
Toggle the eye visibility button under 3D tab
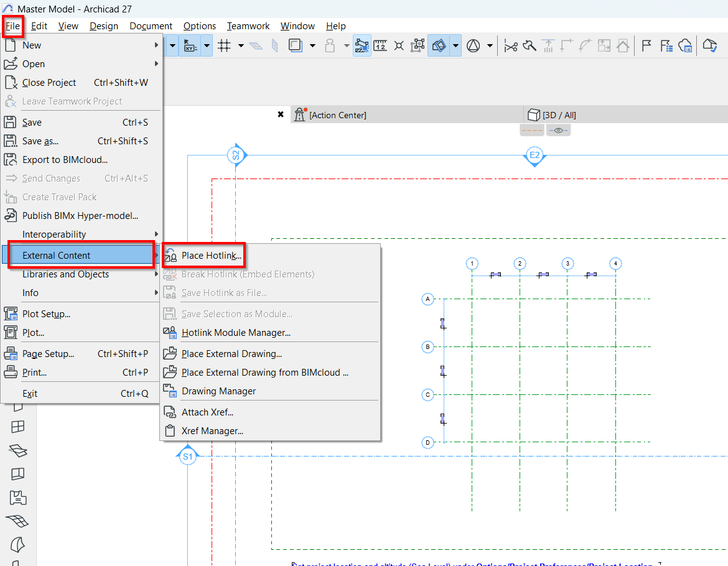(558, 131)
